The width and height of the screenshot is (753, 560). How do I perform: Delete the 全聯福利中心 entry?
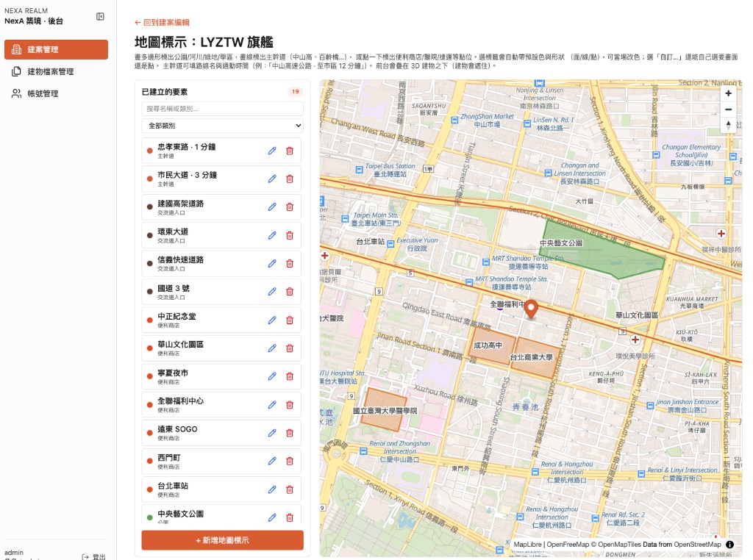290,404
